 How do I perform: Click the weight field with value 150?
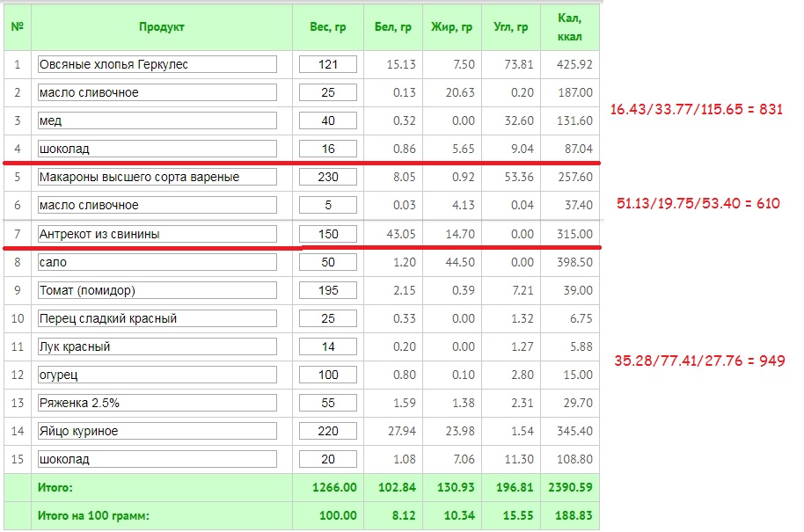(x=328, y=234)
